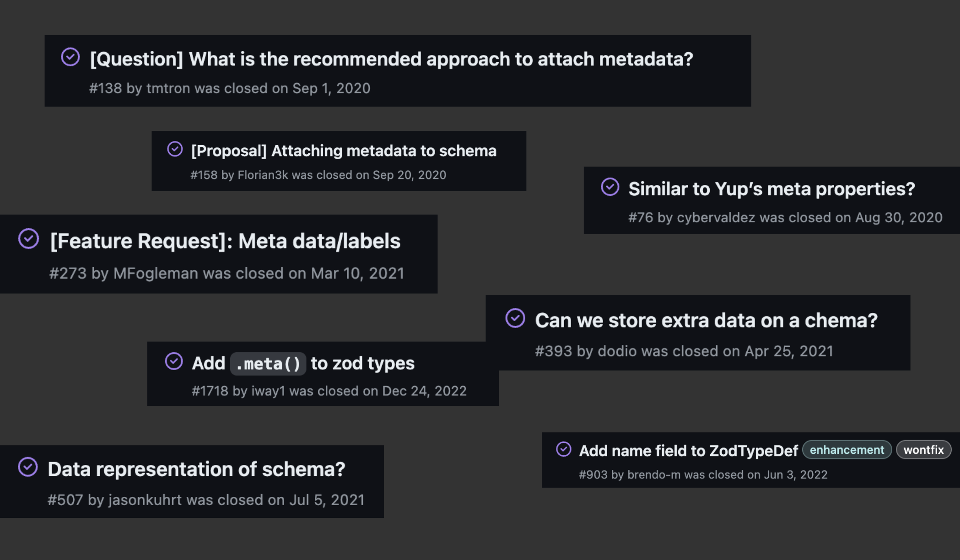960x560 pixels.
Task: Open the data representation of schema issue
Action: (x=198, y=469)
